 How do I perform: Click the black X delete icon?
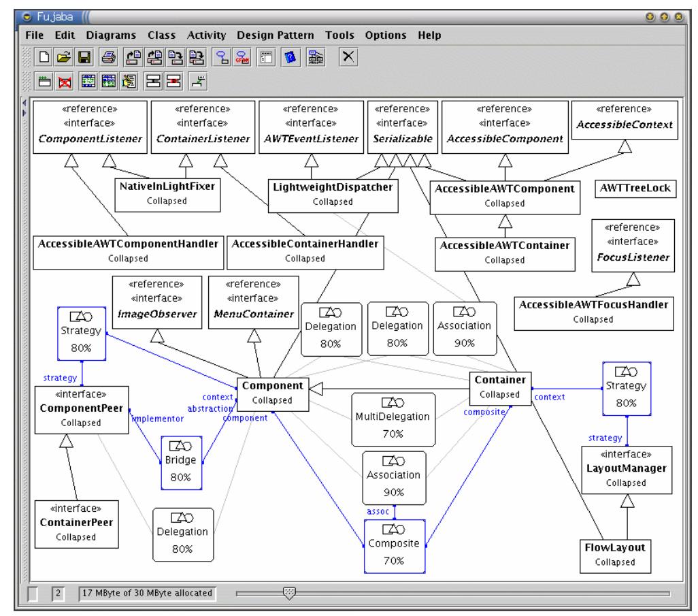[x=348, y=57]
